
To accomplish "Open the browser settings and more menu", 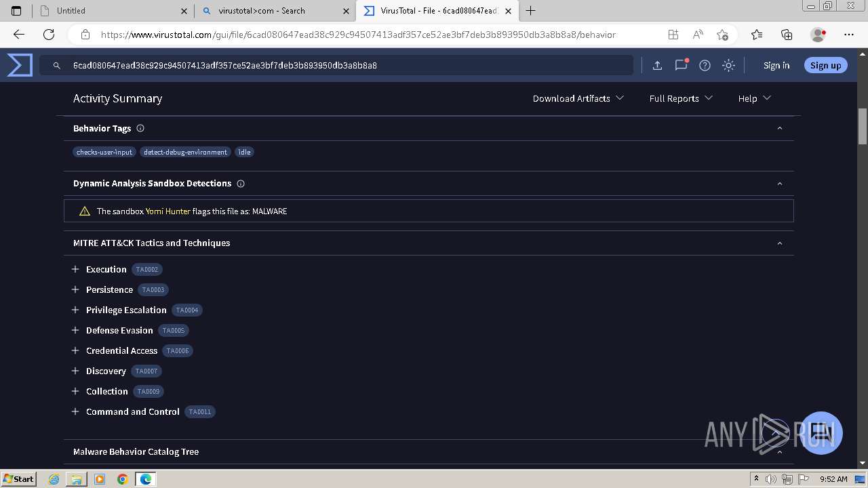I will click(849, 35).
